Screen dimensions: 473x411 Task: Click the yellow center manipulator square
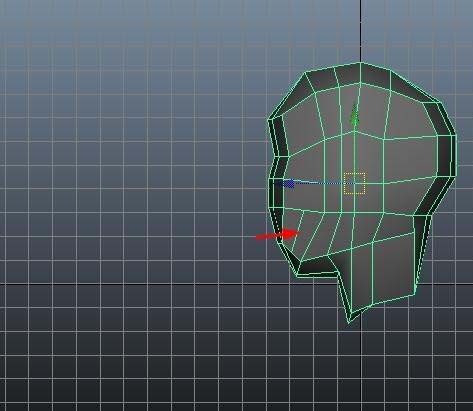[x=354, y=183]
